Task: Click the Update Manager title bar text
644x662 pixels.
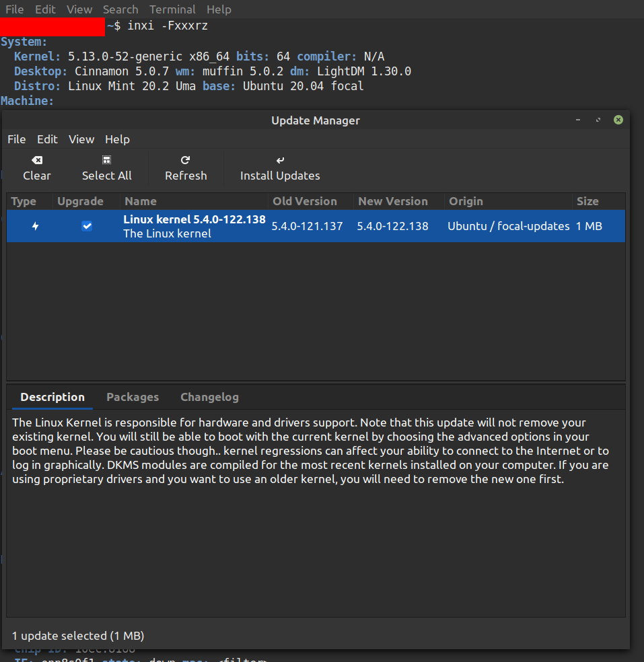Action: point(316,120)
